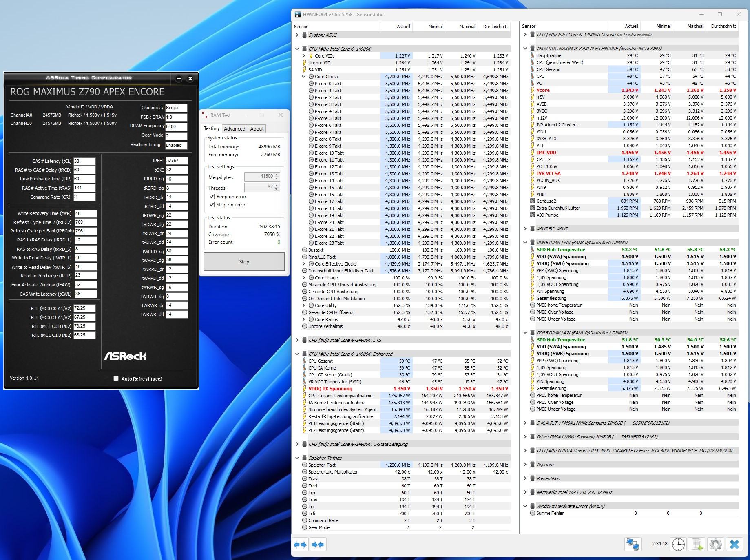Click the CAS# Latency (tCL) field

[x=84, y=161]
